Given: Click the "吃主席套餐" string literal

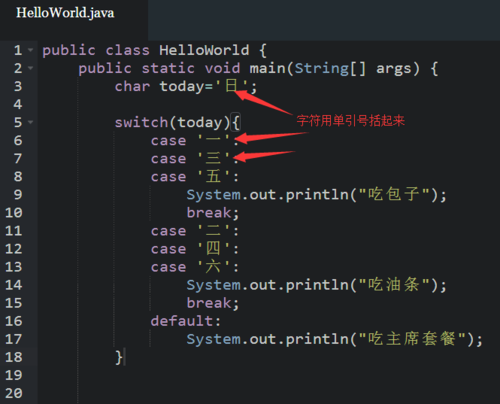Looking at the screenshot, I should (x=412, y=339).
